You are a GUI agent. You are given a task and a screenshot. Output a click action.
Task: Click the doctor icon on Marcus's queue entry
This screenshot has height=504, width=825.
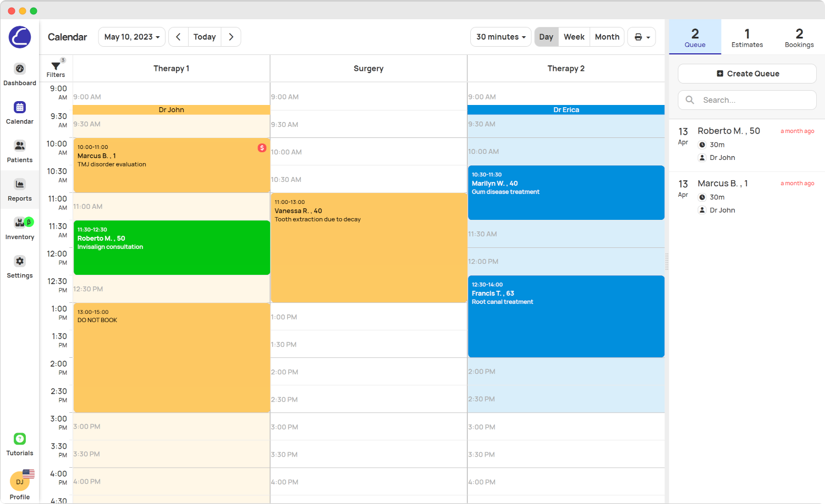coord(702,210)
